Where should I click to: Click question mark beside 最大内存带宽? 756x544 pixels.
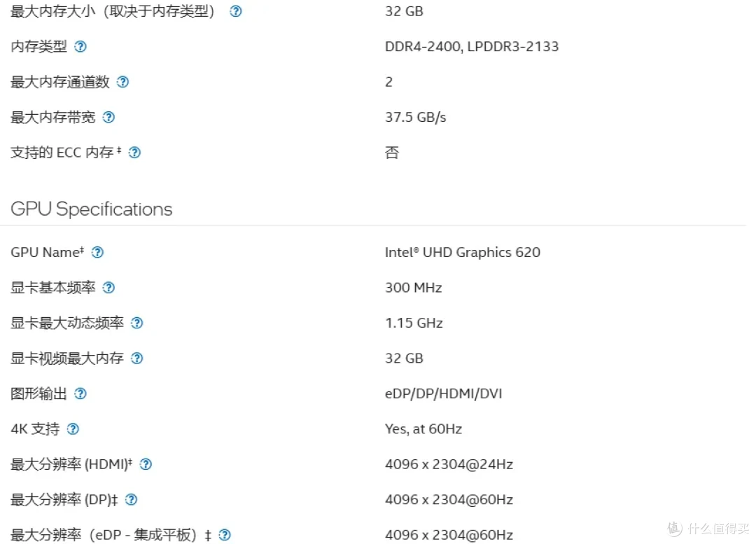[x=109, y=117]
